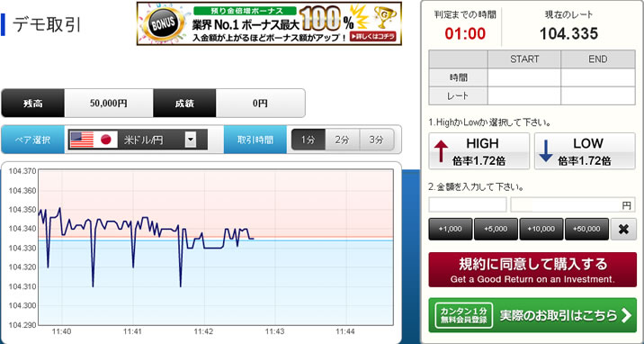Click the blue LOW down arrow icon
644x344 pixels.
(546, 150)
